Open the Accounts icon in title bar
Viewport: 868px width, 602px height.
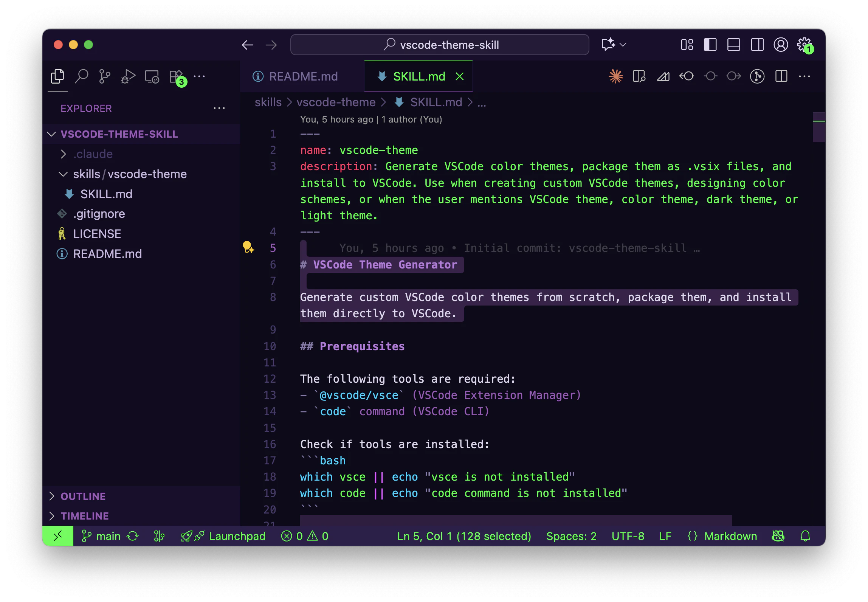(x=781, y=45)
